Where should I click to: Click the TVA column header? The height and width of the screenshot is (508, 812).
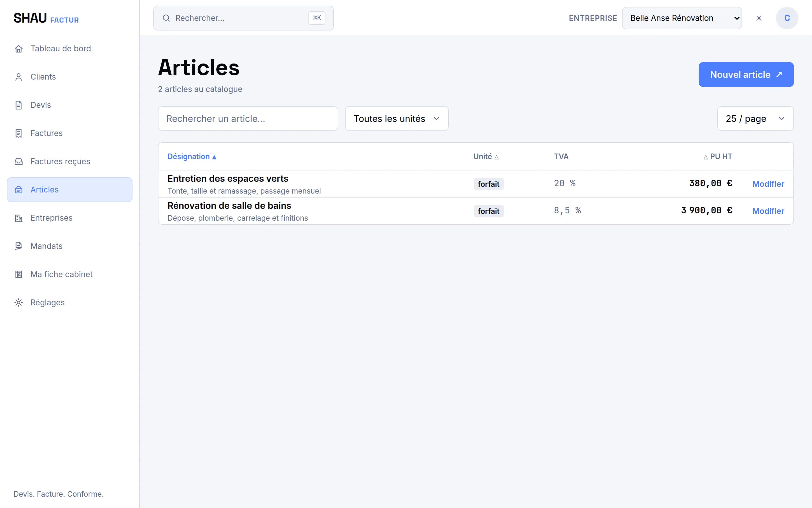coord(561,157)
